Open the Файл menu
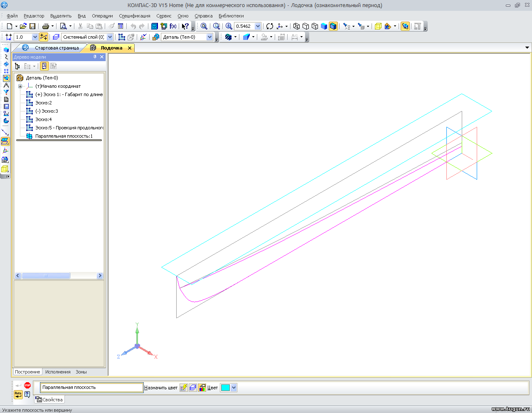532x413 pixels. tap(12, 16)
